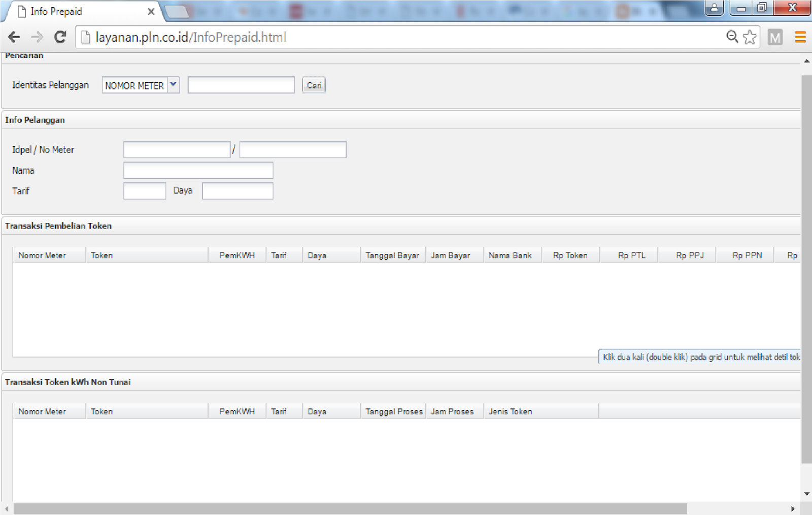Sort by Jam Bayar column
The image size is (812, 515).
[x=454, y=255]
